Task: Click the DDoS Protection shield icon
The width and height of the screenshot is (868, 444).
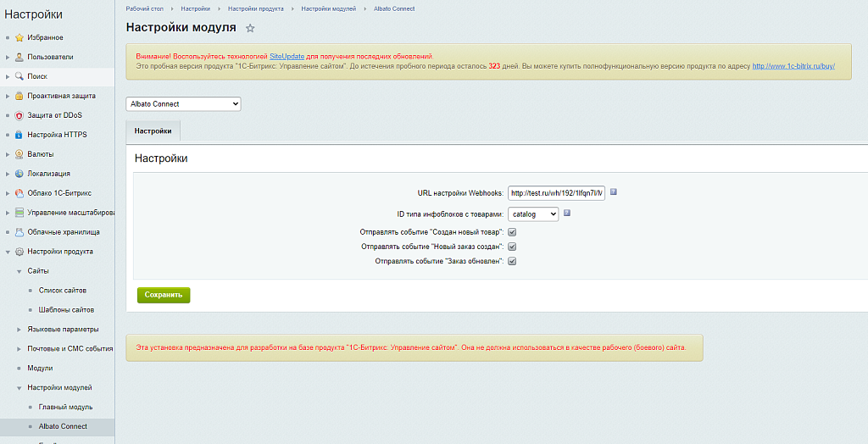Action: coord(19,115)
